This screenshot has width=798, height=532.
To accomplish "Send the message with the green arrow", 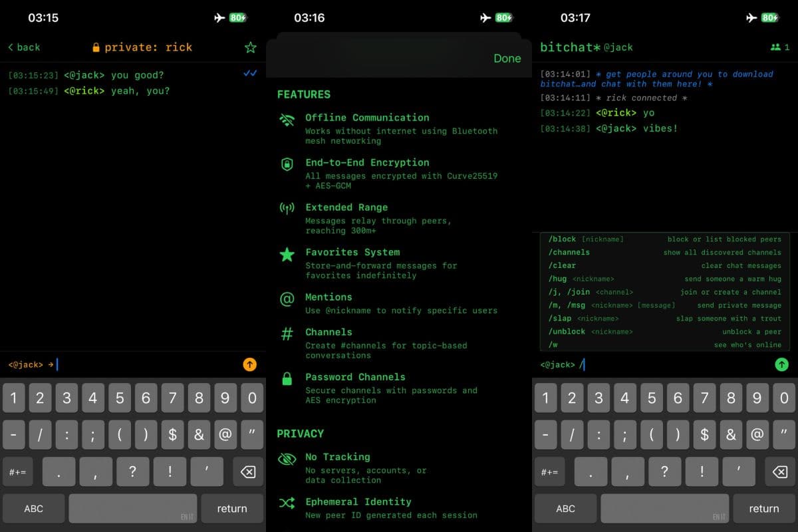I will 781,364.
